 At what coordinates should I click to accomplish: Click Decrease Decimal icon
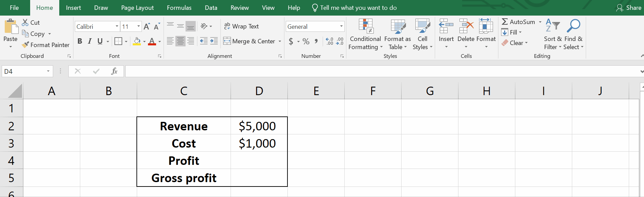pyautogui.click(x=340, y=41)
